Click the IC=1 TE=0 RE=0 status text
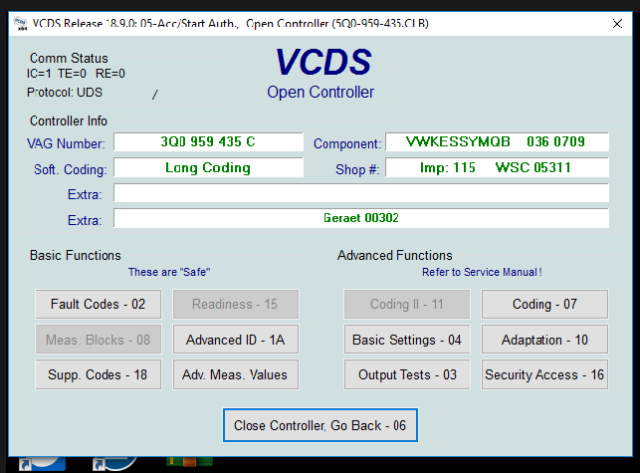 pyautogui.click(x=76, y=74)
